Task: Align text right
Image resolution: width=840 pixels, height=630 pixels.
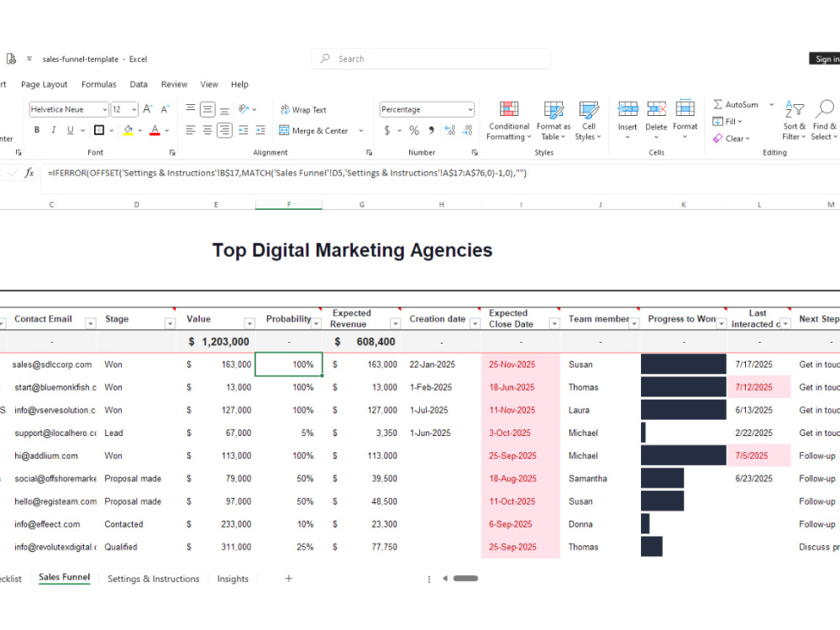Action: [x=224, y=130]
